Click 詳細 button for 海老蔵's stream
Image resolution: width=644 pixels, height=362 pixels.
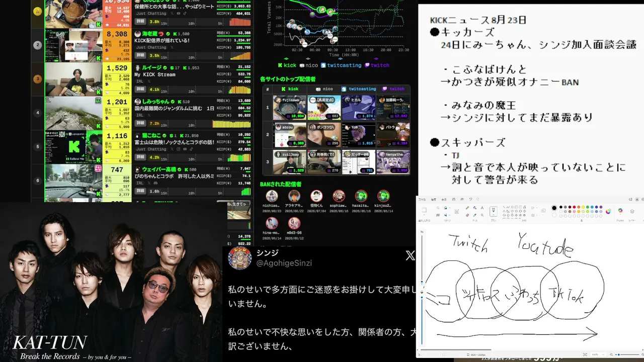click(140, 56)
